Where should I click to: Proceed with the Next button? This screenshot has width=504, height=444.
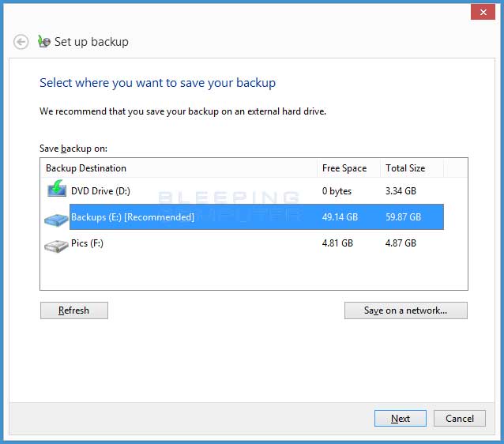[x=401, y=418]
